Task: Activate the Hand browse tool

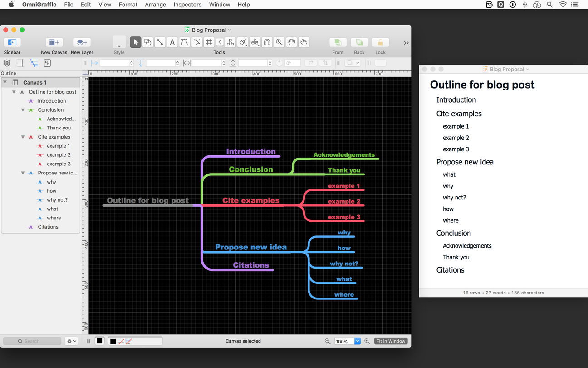Action: click(291, 42)
